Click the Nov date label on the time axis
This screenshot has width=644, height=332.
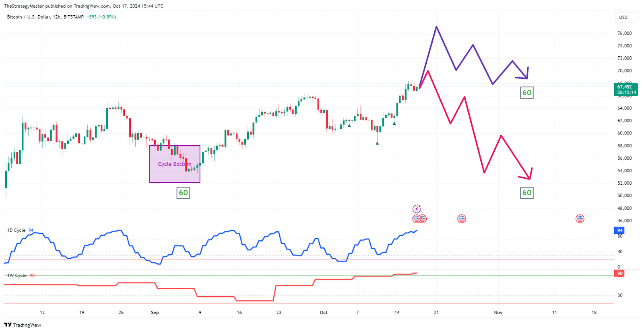(x=498, y=312)
